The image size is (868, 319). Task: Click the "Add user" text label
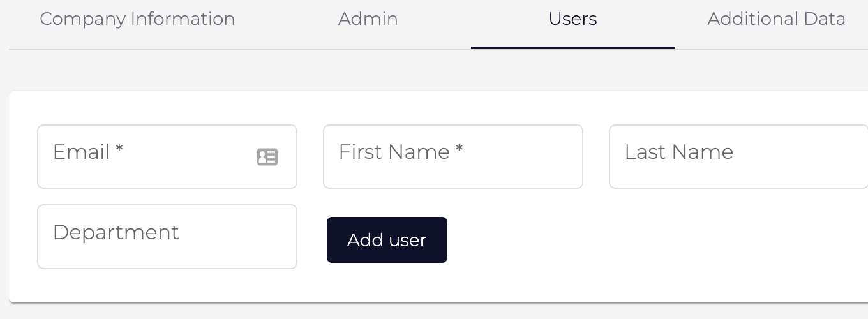point(387,240)
